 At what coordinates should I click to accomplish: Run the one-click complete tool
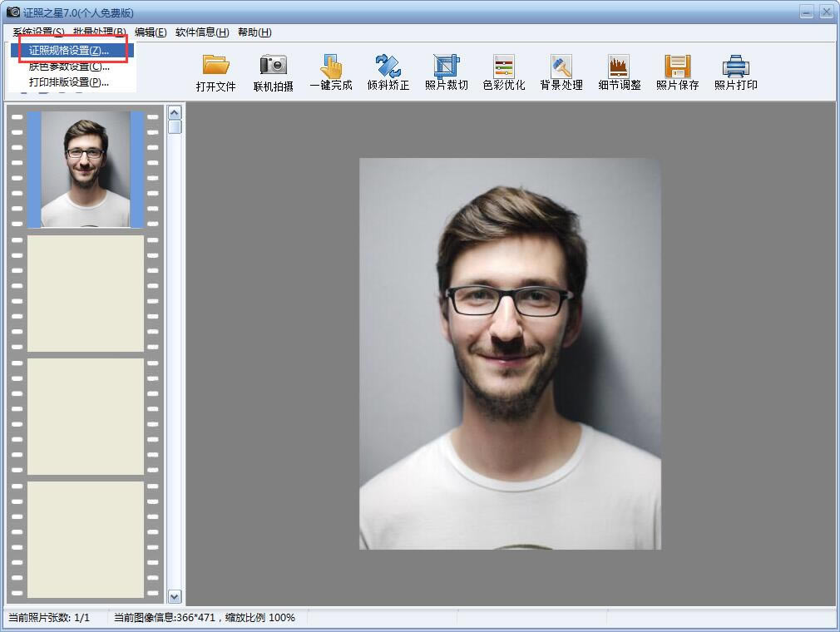331,66
